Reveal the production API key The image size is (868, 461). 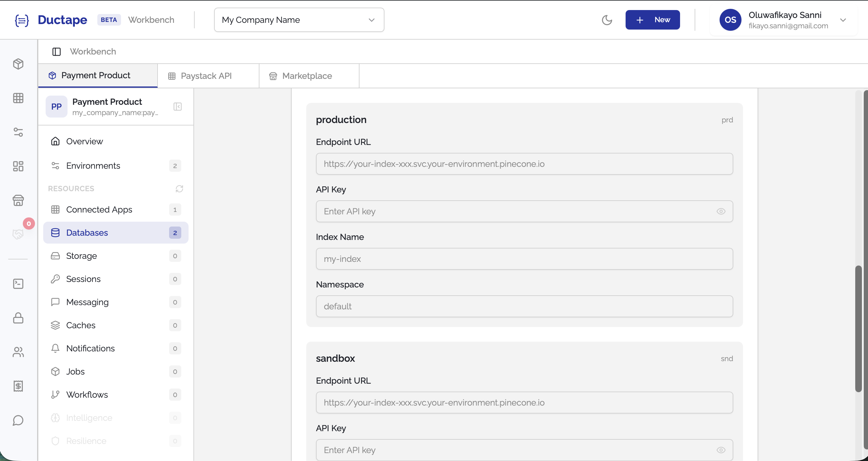[x=721, y=211]
